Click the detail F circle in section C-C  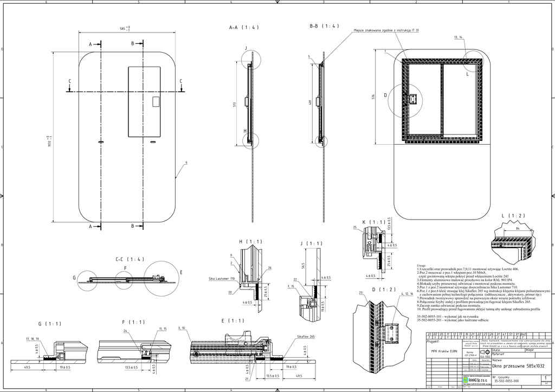(125, 279)
